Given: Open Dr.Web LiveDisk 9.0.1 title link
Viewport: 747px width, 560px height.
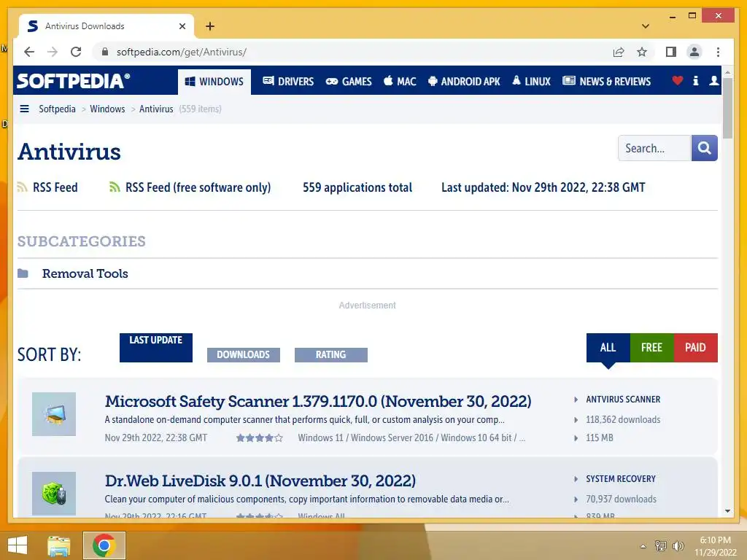Looking at the screenshot, I should pyautogui.click(x=260, y=481).
